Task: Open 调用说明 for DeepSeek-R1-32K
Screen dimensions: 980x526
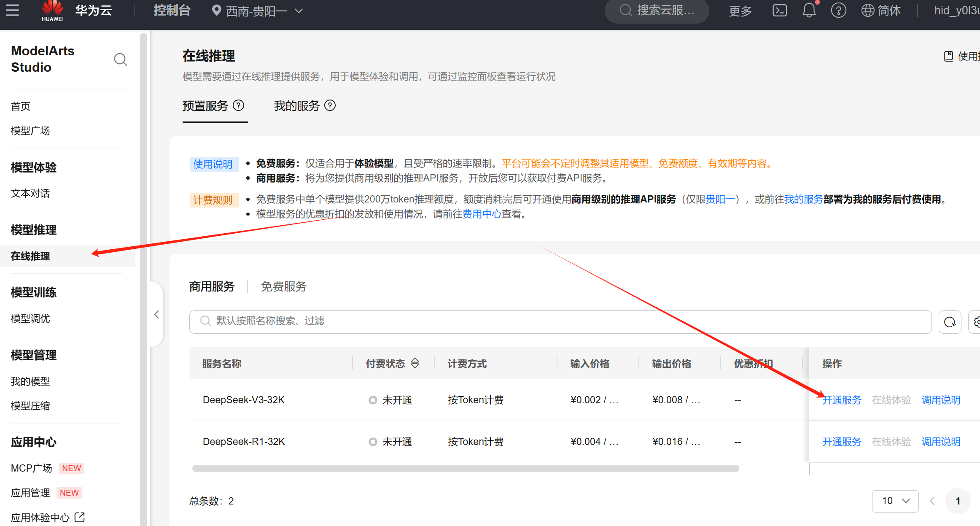Action: pyautogui.click(x=941, y=442)
